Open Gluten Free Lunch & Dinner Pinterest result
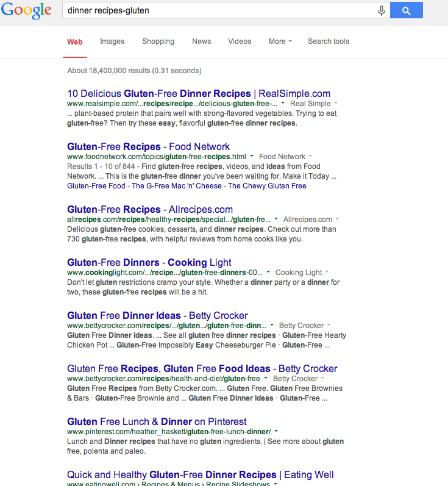Image resolution: width=448 pixels, height=486 pixels. pyautogui.click(x=157, y=421)
